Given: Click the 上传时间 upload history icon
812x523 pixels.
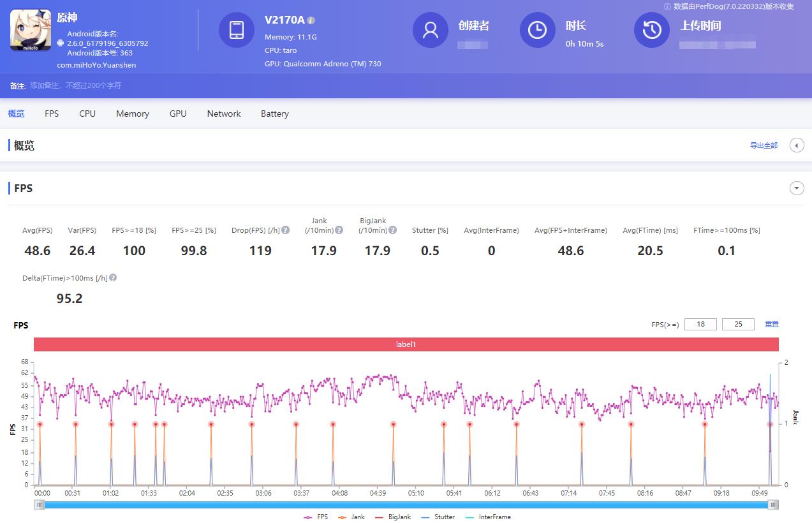Looking at the screenshot, I should 651,29.
